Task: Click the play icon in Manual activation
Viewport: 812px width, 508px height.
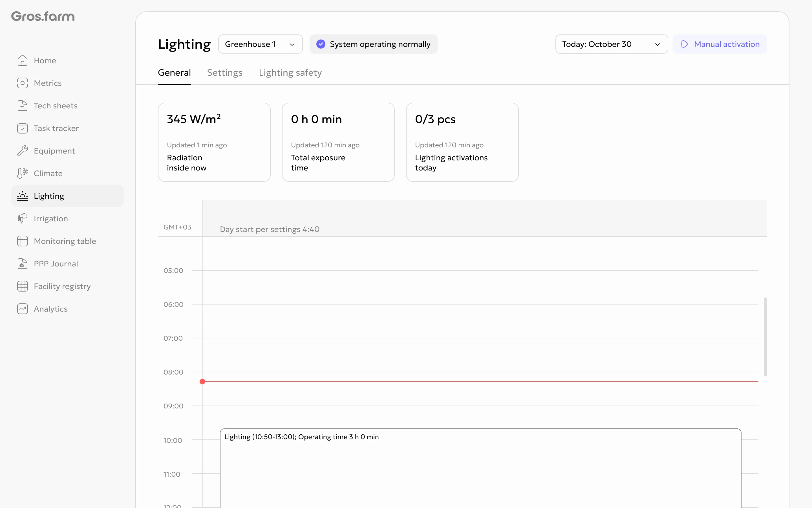Action: [x=685, y=44]
